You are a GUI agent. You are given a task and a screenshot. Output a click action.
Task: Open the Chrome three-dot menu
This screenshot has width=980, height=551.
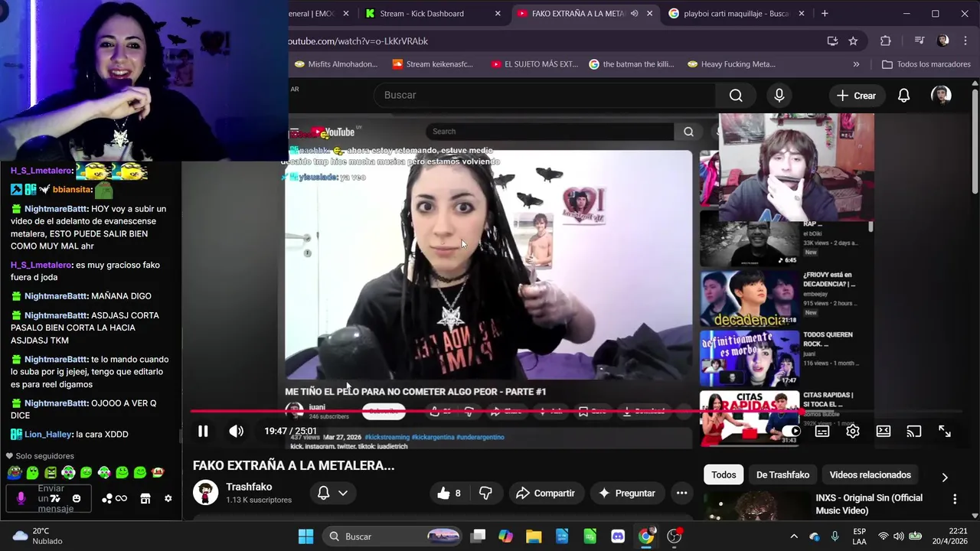pos(964,41)
